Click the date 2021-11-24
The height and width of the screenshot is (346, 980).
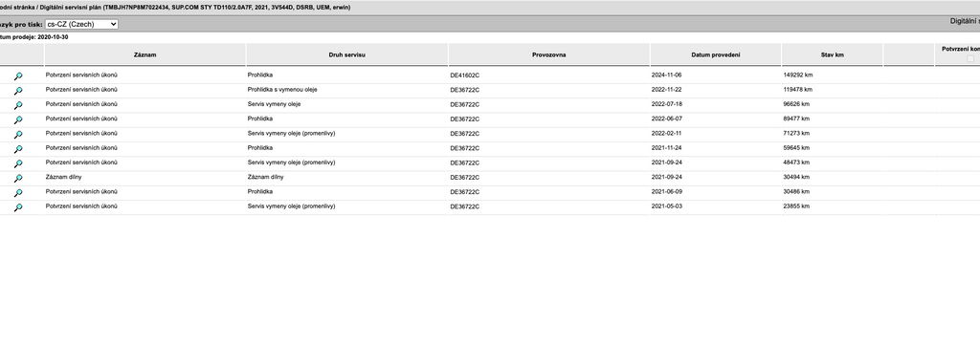coord(667,148)
